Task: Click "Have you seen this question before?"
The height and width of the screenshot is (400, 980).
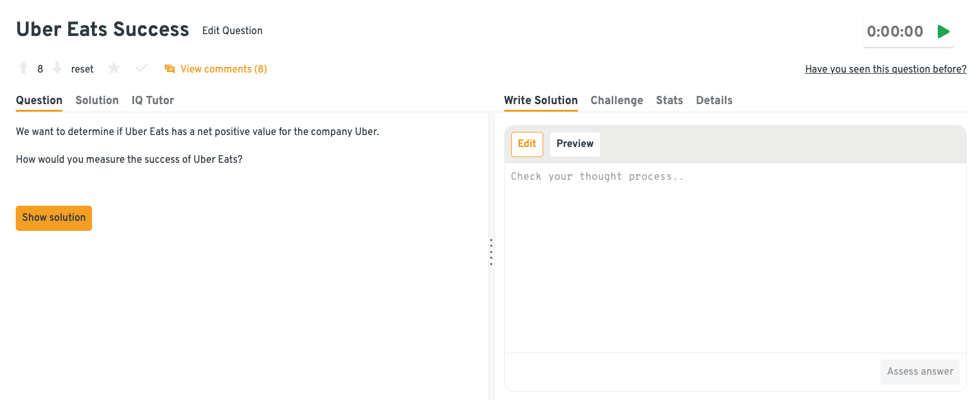Action: point(885,69)
